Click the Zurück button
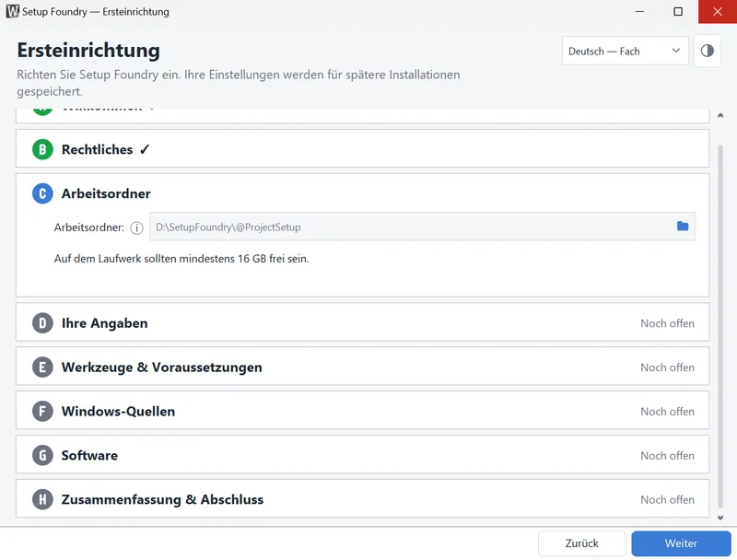The height and width of the screenshot is (560, 737). click(581, 543)
